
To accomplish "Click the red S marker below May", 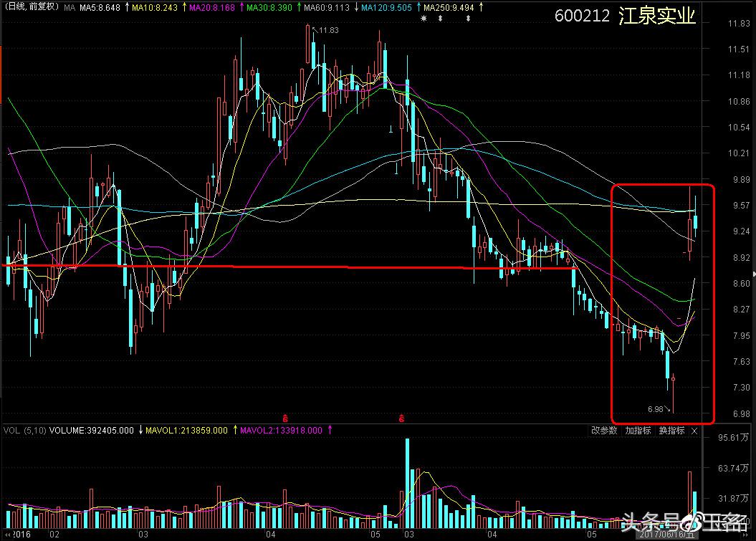I will click(x=402, y=417).
